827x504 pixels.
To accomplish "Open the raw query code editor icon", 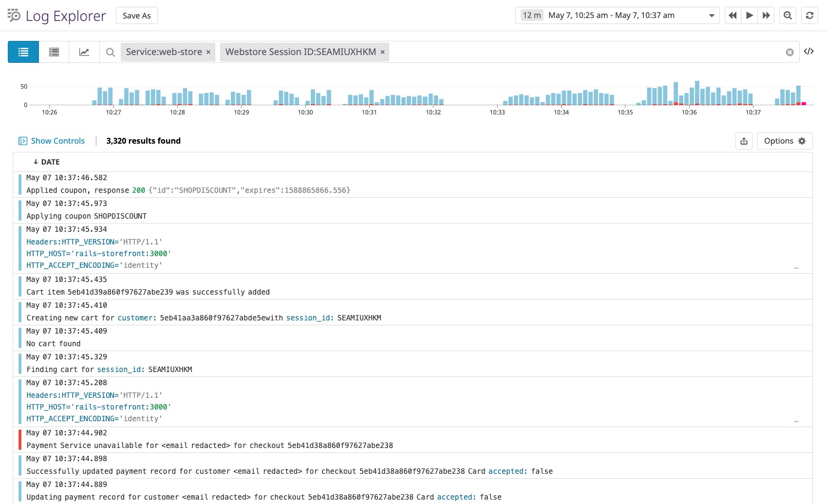I will [x=808, y=52].
